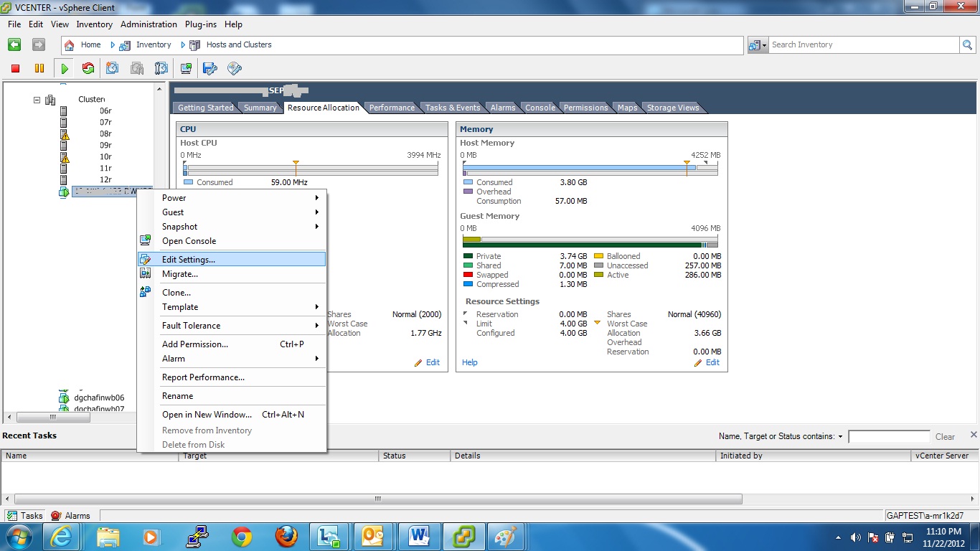
Task: Click the Inventory icon in the breadcrumb
Action: point(125,44)
